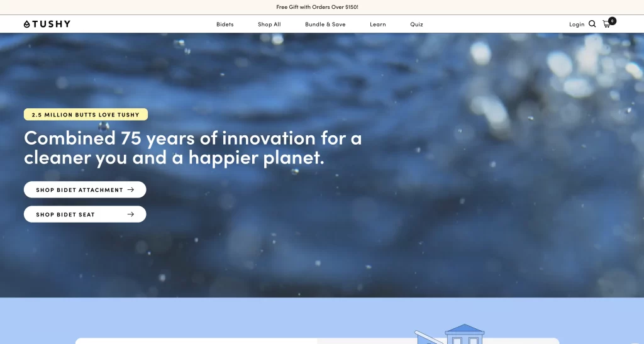Viewport: 644px width, 344px height.
Task: Click the Free Gift with Orders banner
Action: 317,7
